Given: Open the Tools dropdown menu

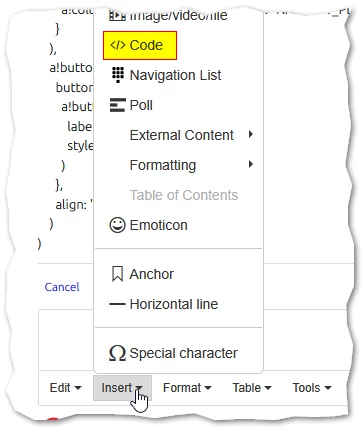Looking at the screenshot, I should pyautogui.click(x=312, y=388).
